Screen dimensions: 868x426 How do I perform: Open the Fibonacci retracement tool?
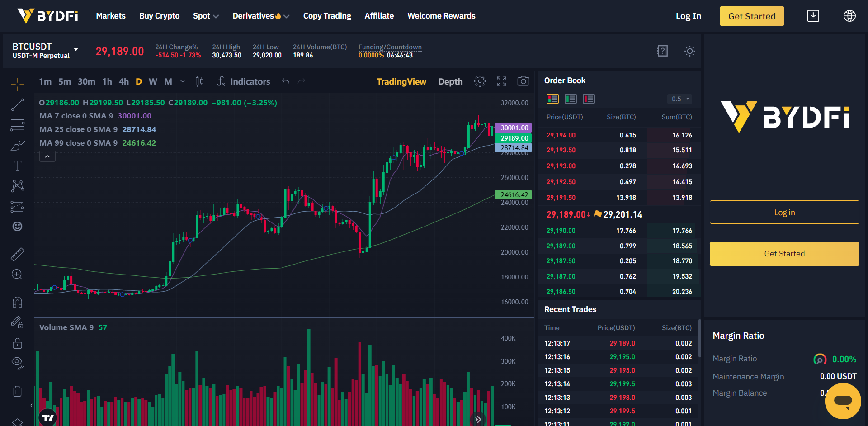coord(18,125)
